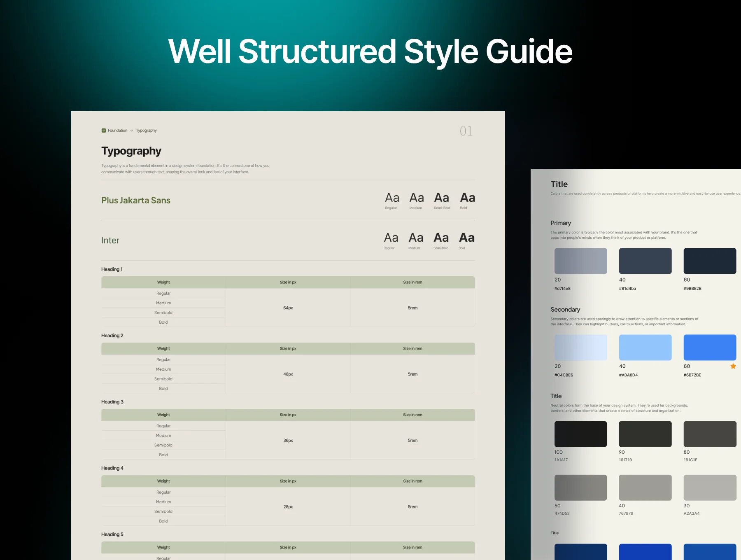741x560 pixels.
Task: Select the Plus Jakarta Sans Bold Aa sample
Action: pyautogui.click(x=467, y=198)
